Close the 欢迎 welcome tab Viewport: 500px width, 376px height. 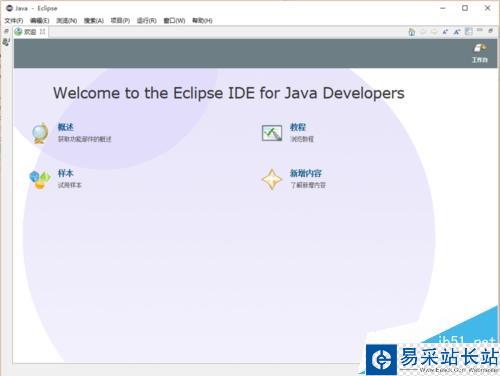(42, 31)
